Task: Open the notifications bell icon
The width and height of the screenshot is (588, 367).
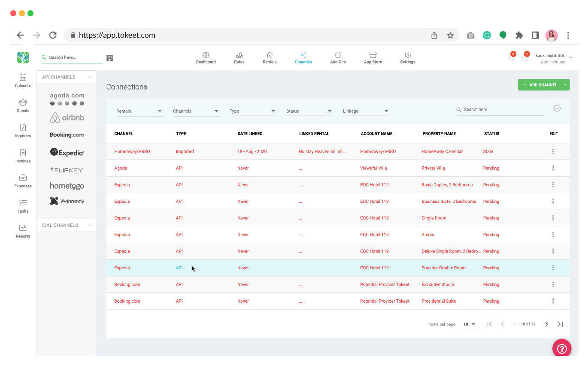Action: [x=511, y=57]
